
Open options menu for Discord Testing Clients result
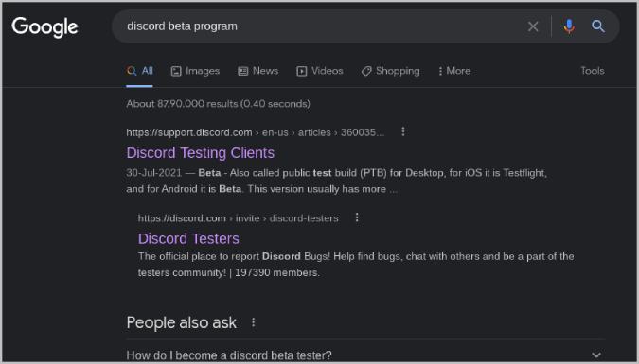[x=403, y=131]
